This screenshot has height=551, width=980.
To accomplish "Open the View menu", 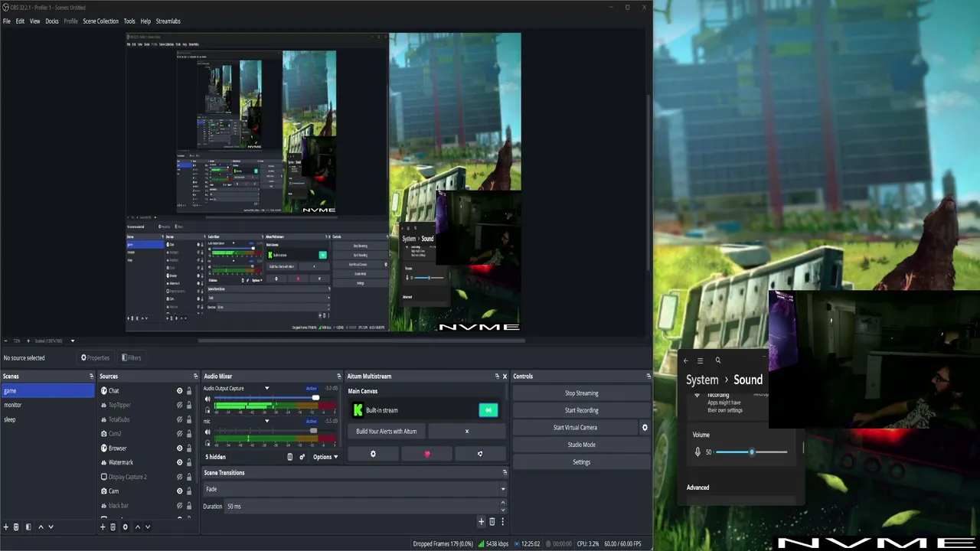I will coord(34,21).
